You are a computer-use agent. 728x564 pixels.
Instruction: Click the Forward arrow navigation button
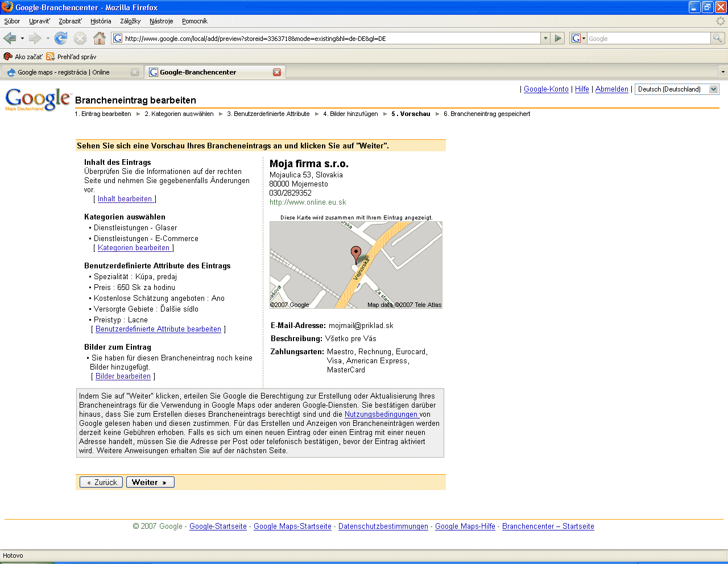point(35,38)
